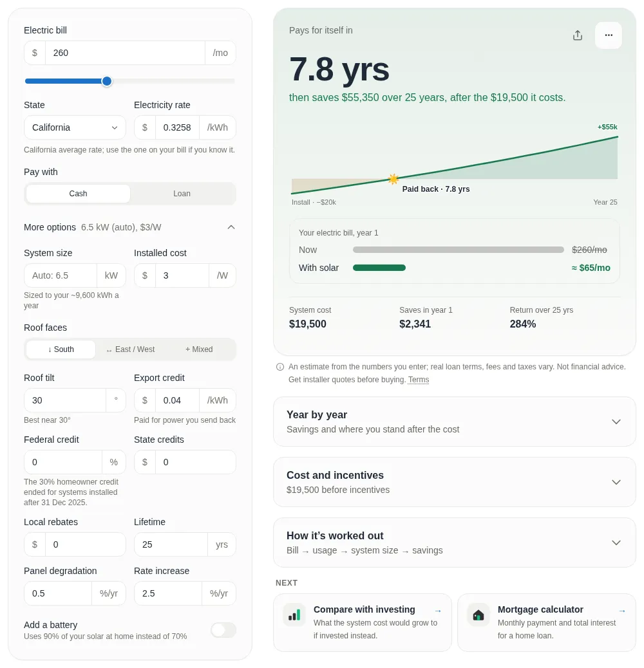The image size is (644, 668).
Task: Click the info icon beside estimate disclaimer
Action: pyautogui.click(x=280, y=367)
